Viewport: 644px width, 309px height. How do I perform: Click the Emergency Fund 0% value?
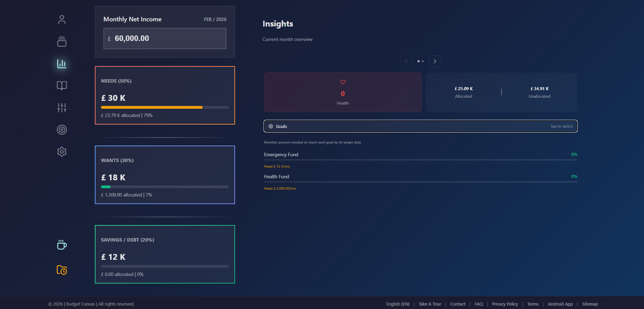[574, 154]
